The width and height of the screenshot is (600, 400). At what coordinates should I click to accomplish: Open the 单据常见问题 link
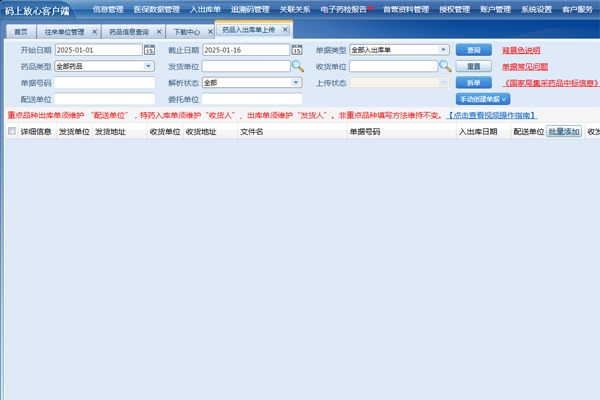tap(525, 66)
